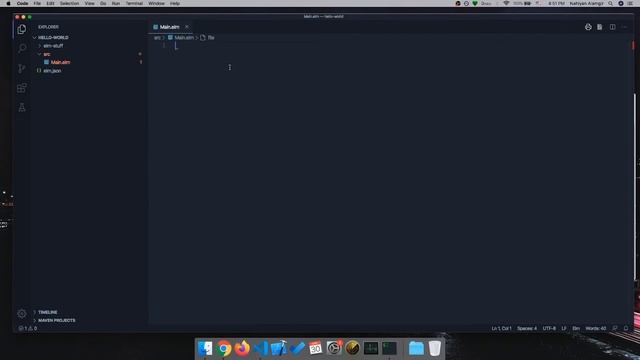Open the notifications bell in the status bar

click(x=626, y=328)
